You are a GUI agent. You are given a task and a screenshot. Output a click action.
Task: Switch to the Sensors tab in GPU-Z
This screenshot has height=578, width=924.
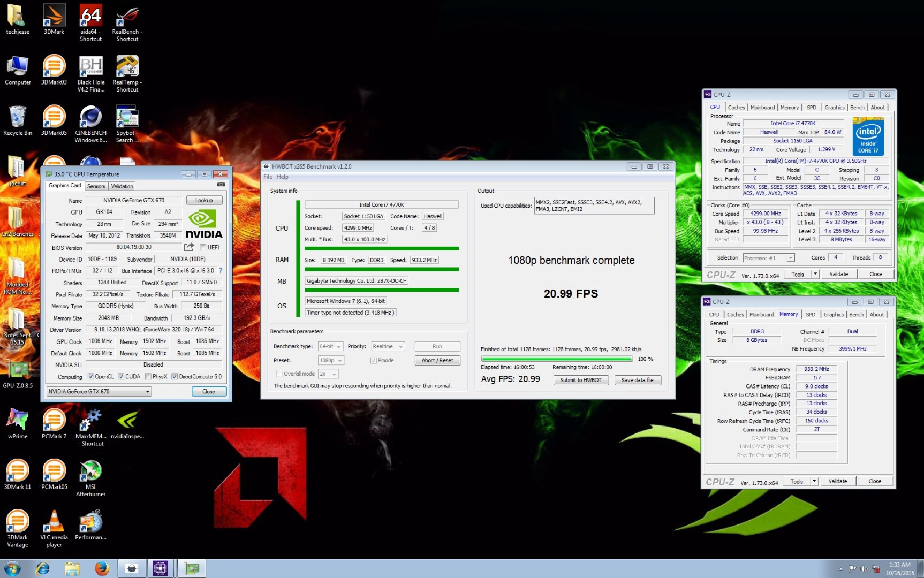point(96,186)
